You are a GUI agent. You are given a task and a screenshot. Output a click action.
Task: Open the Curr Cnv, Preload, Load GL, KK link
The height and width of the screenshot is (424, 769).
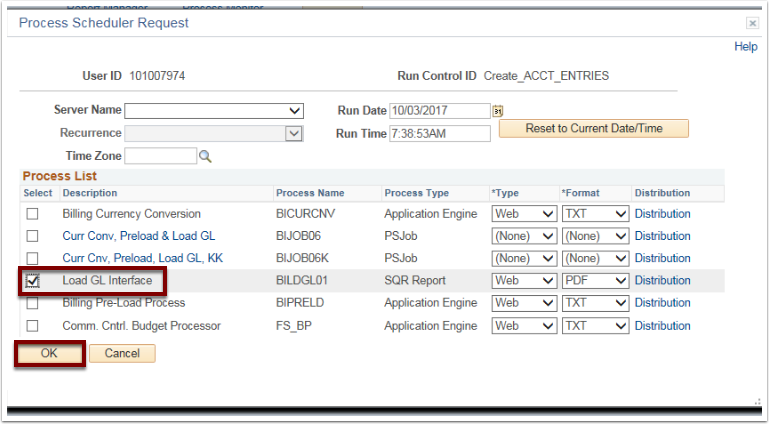[143, 258]
